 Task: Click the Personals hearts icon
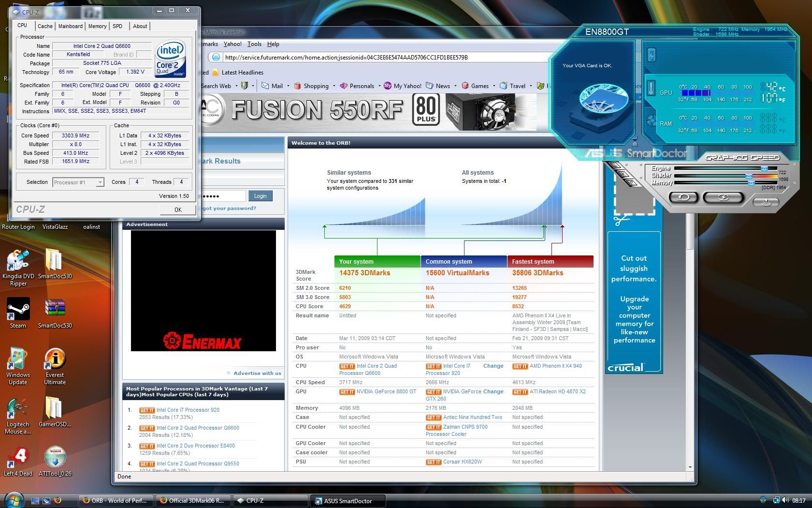pyautogui.click(x=343, y=86)
